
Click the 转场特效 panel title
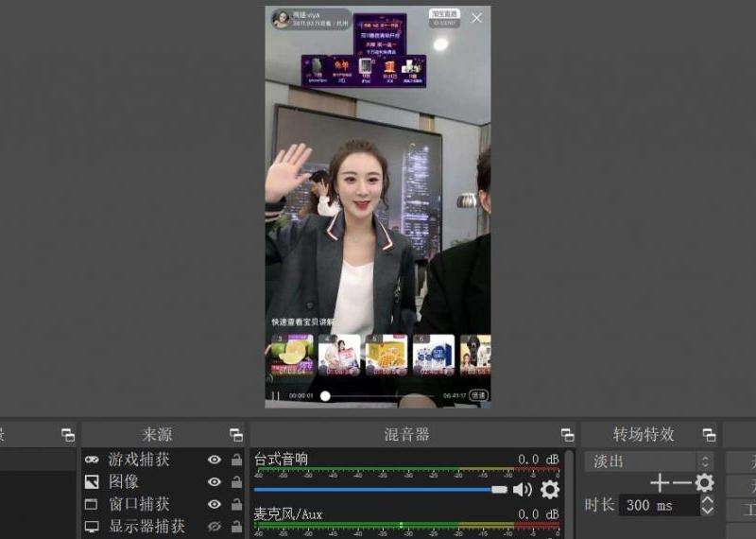[x=644, y=435]
